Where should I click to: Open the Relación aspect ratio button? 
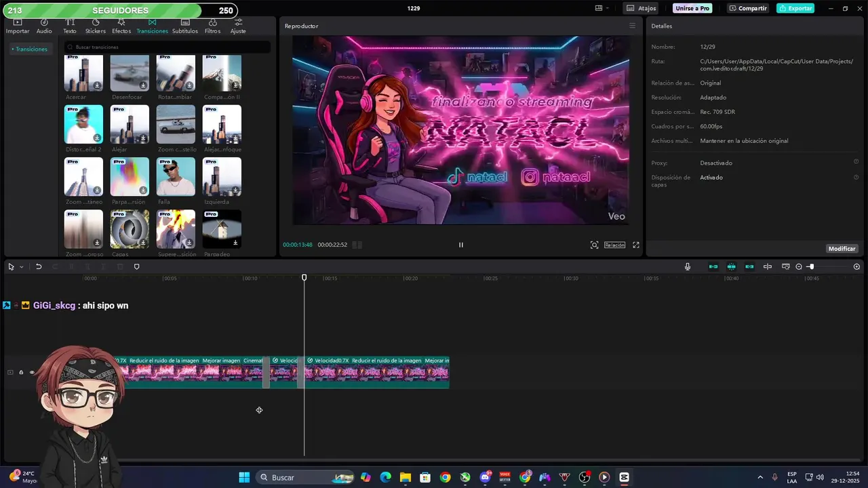pos(614,245)
